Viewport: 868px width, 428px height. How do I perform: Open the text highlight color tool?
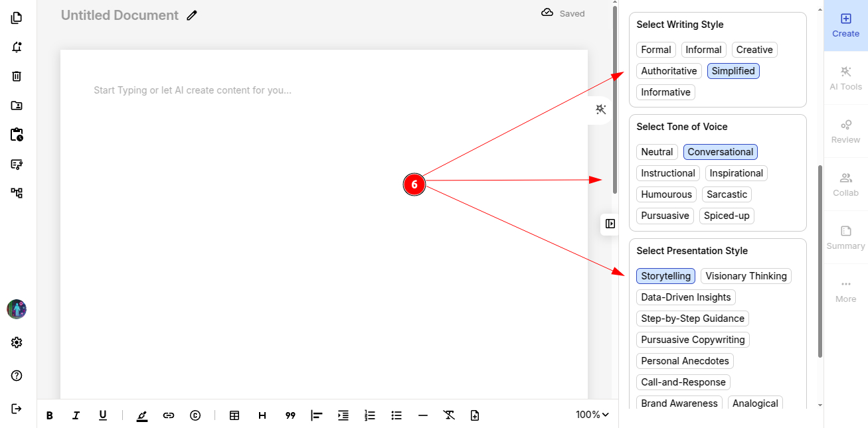coord(141,415)
